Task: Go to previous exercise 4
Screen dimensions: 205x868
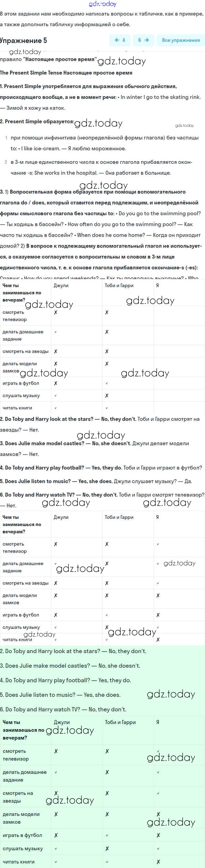Action: pyautogui.click(x=120, y=40)
